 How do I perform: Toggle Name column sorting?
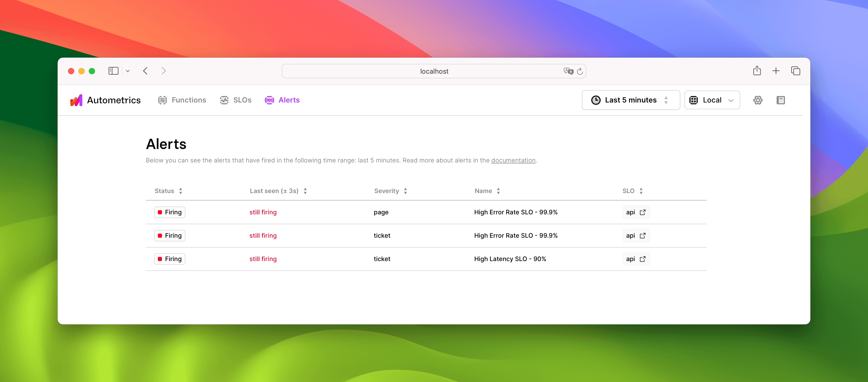tap(499, 191)
